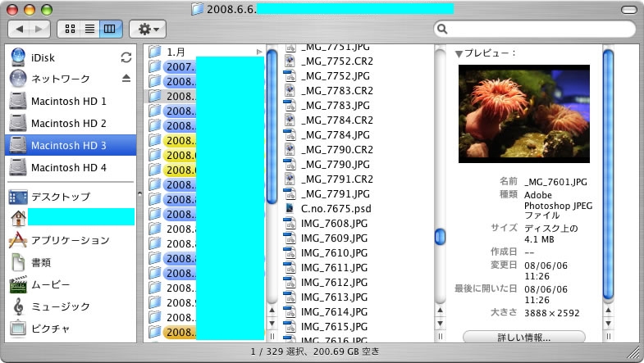
Task: Click the _MG_7791.CR2 file icon
Action: (290, 179)
